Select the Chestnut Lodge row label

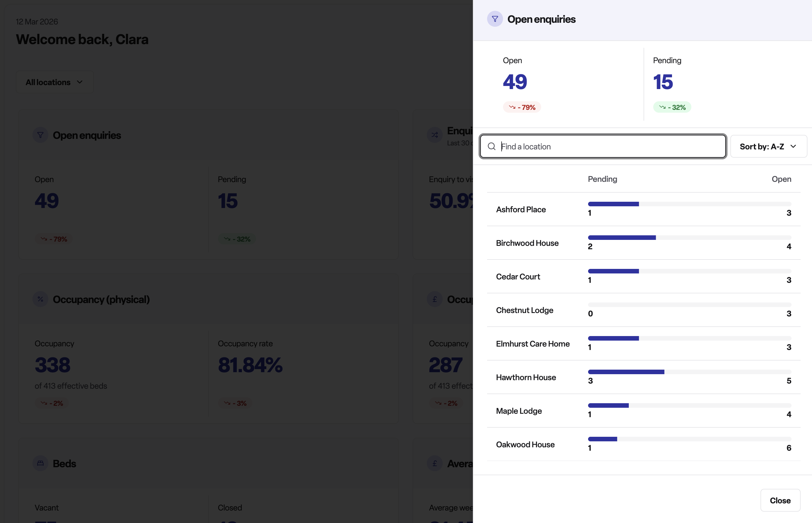click(524, 310)
